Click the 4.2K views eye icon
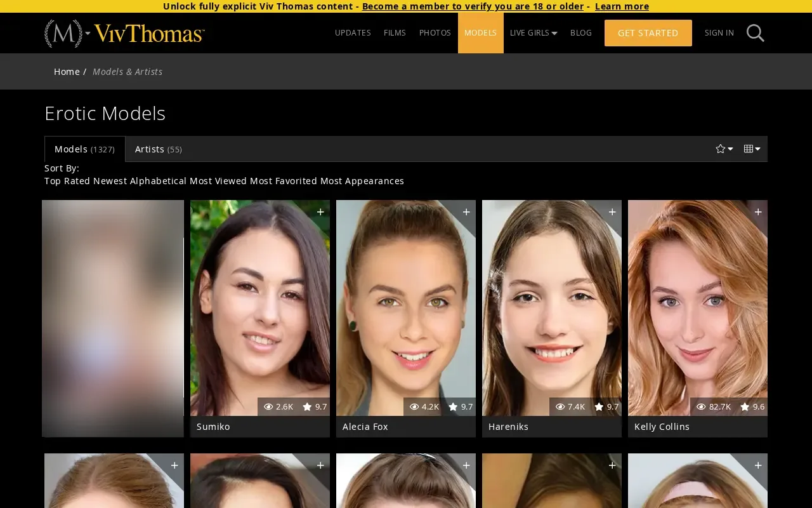Image resolution: width=812 pixels, height=508 pixels. point(414,407)
